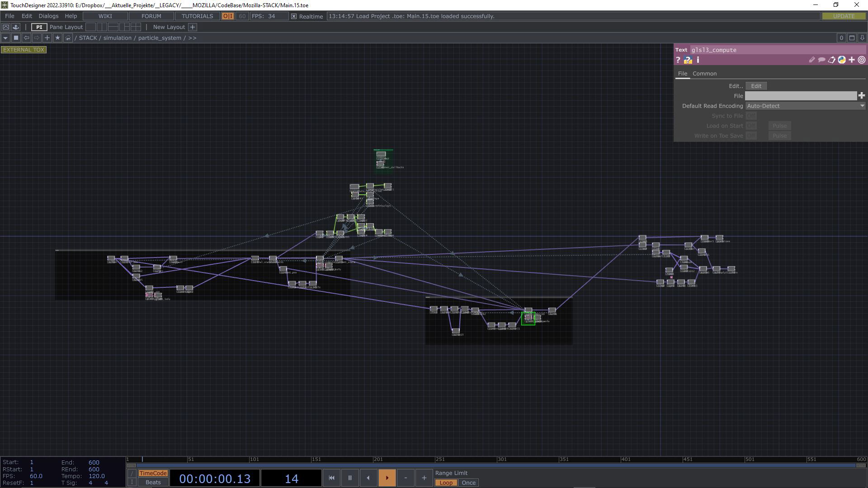The height and width of the screenshot is (488, 868).
Task: Click the Edit button for text contents
Action: [x=756, y=86]
